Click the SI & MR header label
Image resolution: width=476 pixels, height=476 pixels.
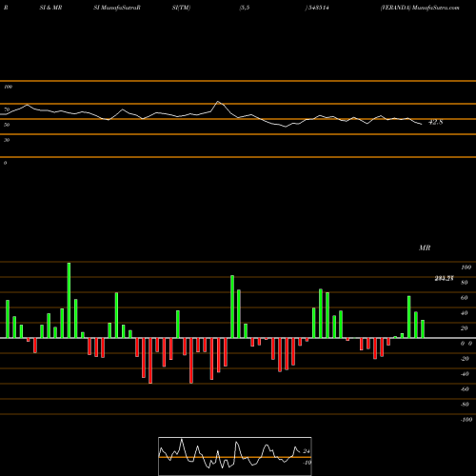tap(50, 8)
